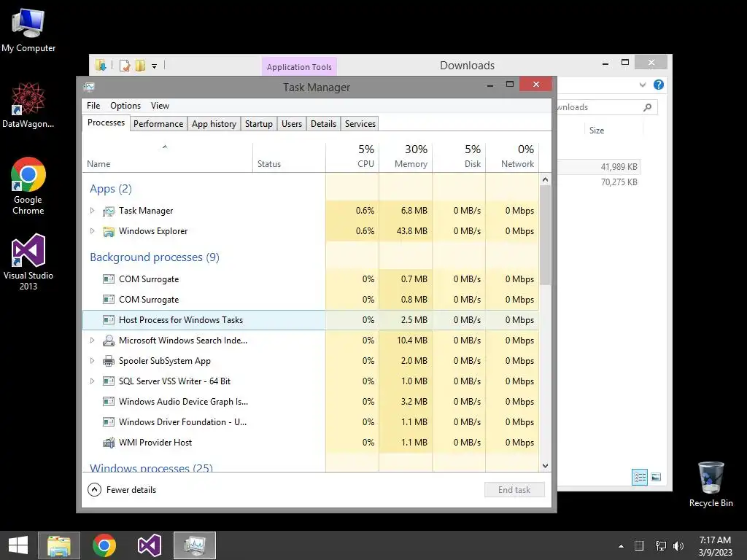Click the clock showing 7:17 AM

coord(715,545)
